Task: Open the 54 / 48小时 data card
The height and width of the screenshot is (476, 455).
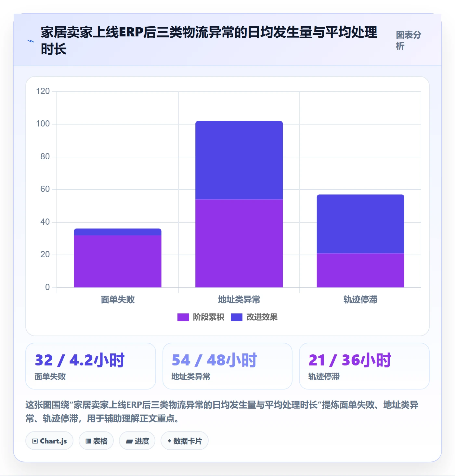Action: pos(227,366)
